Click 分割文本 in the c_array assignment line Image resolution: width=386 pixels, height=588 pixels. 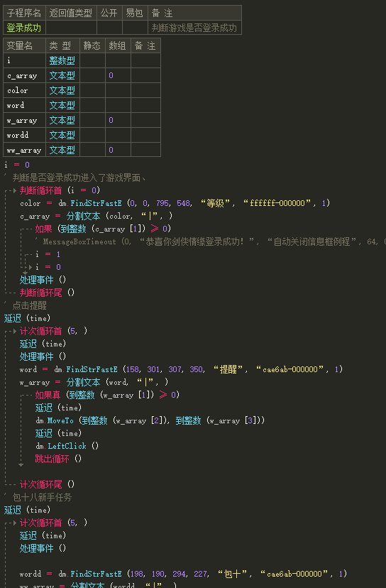point(83,216)
